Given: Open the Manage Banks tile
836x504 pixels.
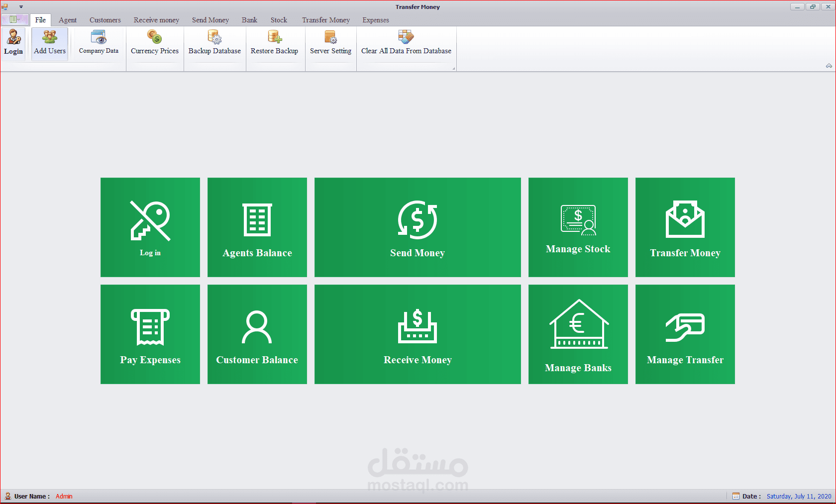Looking at the screenshot, I should pos(578,334).
